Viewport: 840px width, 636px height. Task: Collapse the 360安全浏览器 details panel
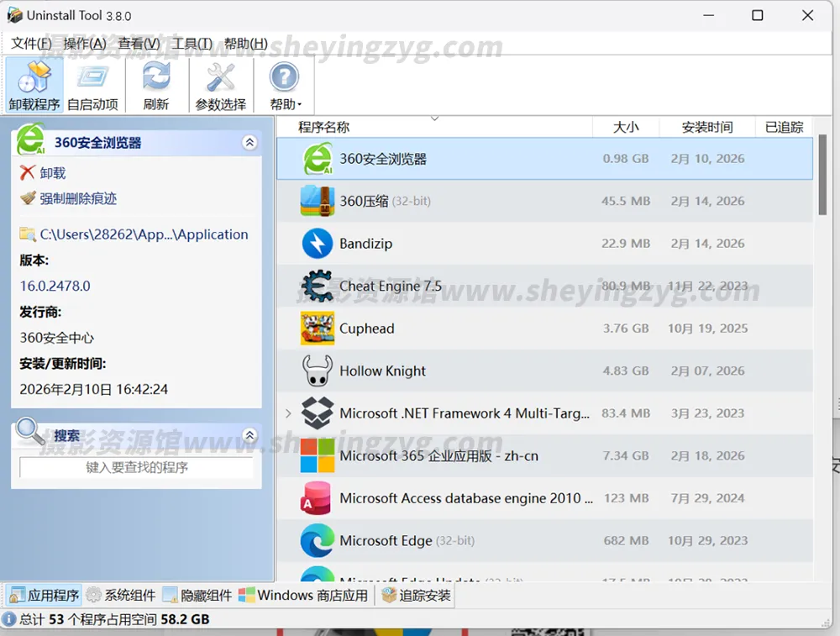pos(249,143)
